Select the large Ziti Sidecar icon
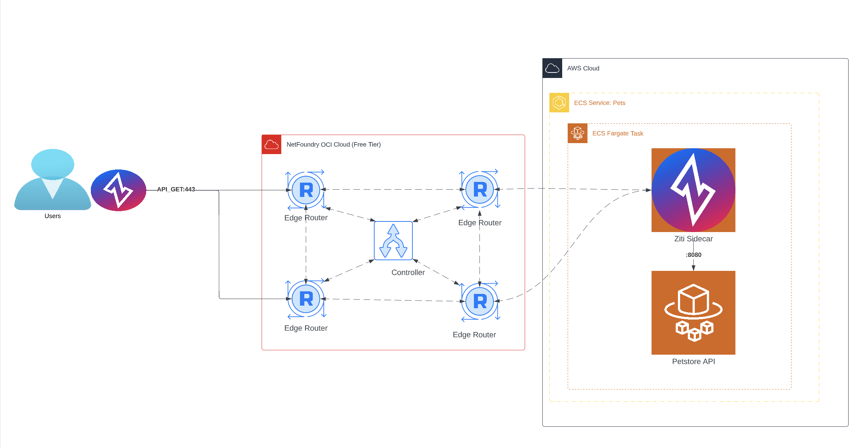 (693, 190)
